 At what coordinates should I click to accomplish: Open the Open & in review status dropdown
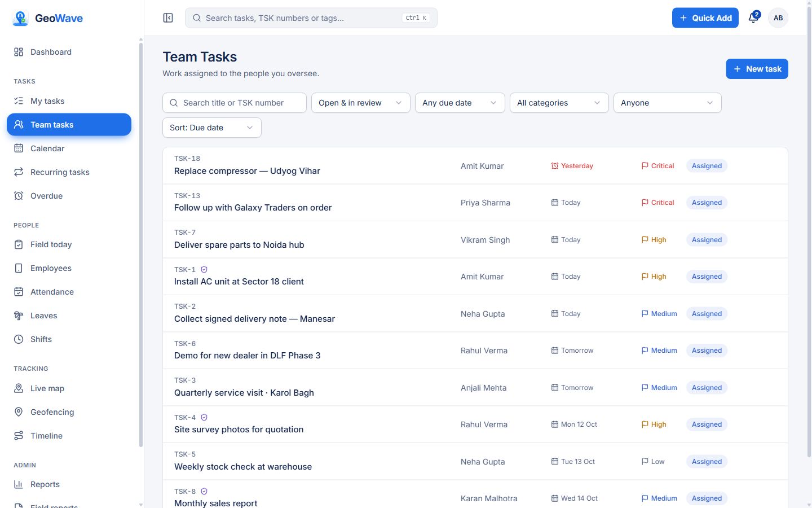(361, 103)
